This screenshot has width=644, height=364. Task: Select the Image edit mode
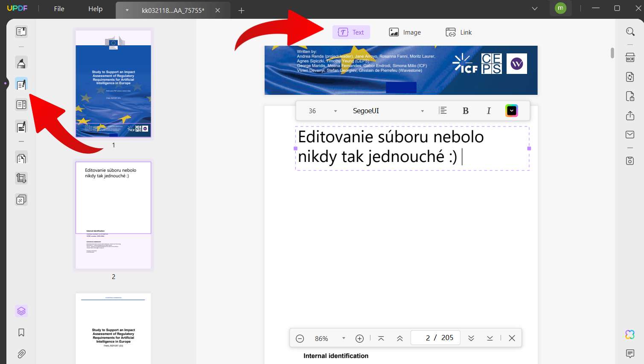point(405,32)
